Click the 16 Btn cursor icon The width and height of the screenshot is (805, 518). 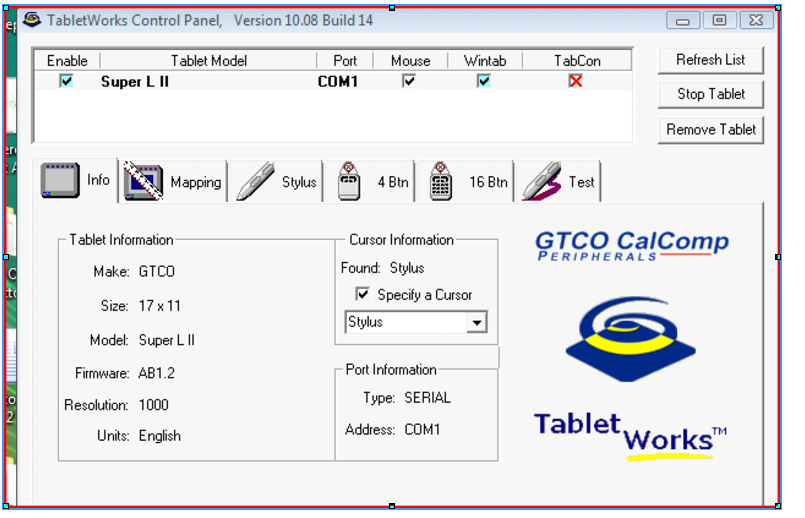pyautogui.click(x=440, y=182)
